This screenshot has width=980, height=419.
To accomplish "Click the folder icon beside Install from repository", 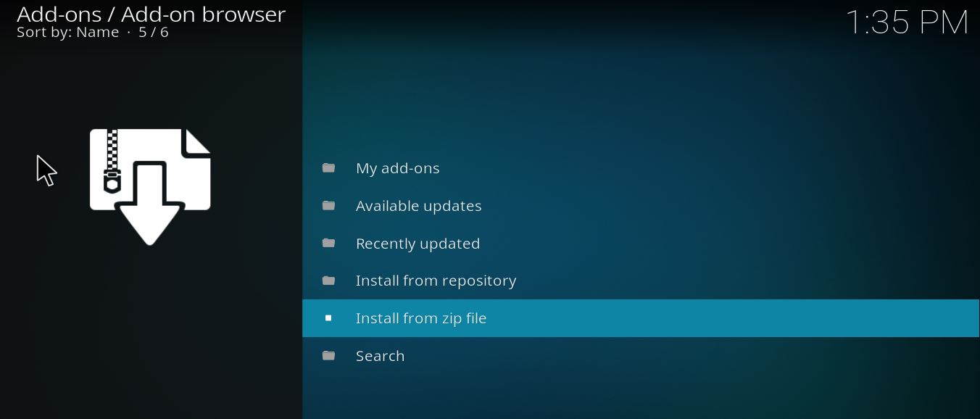I will tap(328, 281).
